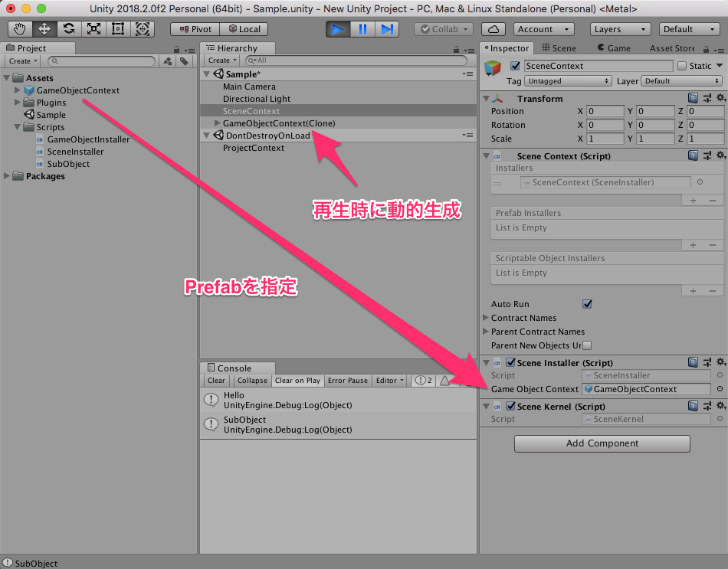Select the combined Transform tool

pos(143,29)
